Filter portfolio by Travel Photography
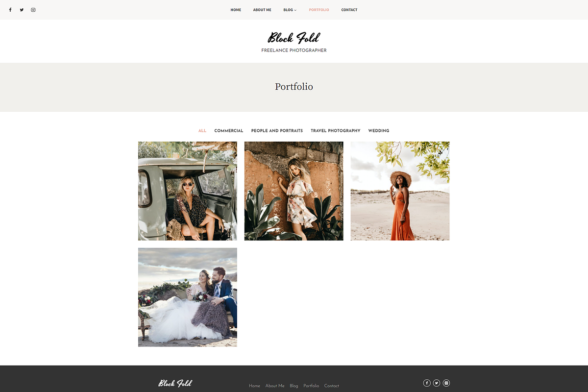Screen dimensions: 588x392 click(336, 131)
